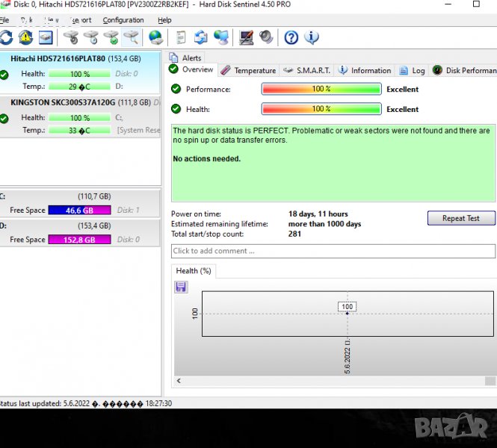The height and width of the screenshot is (448, 497).
Task: Open the Help menu
Action: click(164, 20)
